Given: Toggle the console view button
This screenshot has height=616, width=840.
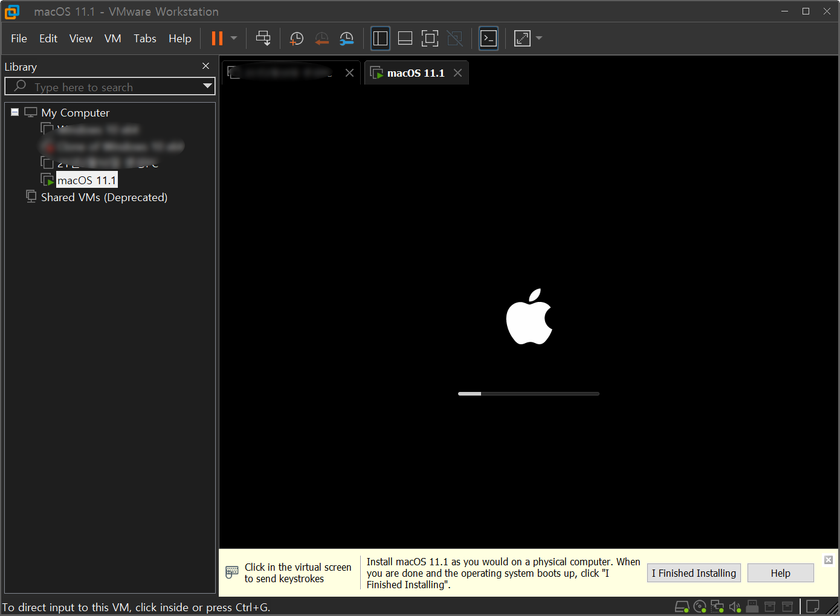Looking at the screenshot, I should (488, 39).
